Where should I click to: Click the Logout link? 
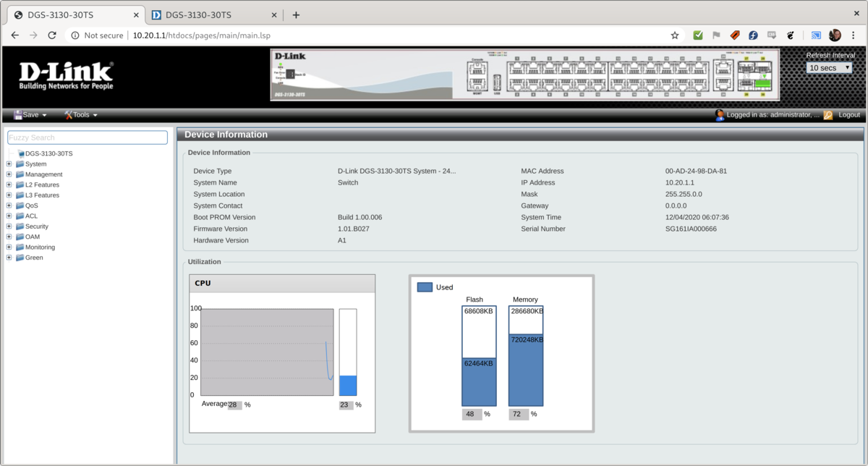[849, 115]
